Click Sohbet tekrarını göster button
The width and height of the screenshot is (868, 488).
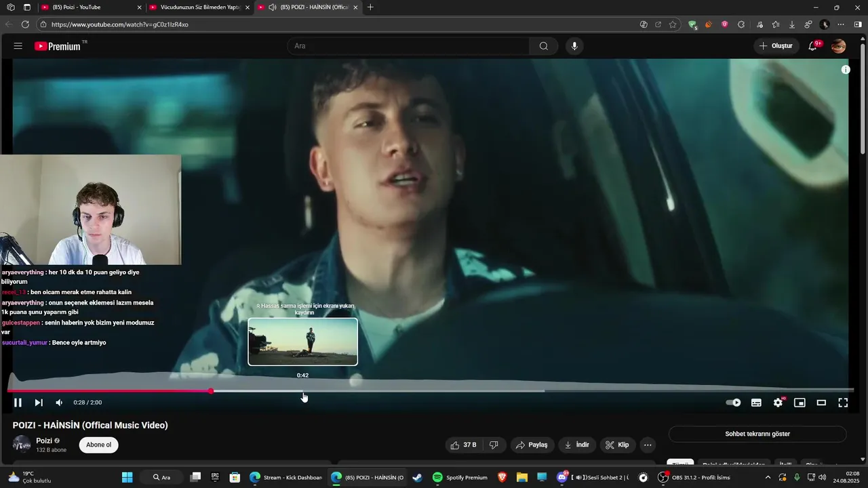coord(757,434)
